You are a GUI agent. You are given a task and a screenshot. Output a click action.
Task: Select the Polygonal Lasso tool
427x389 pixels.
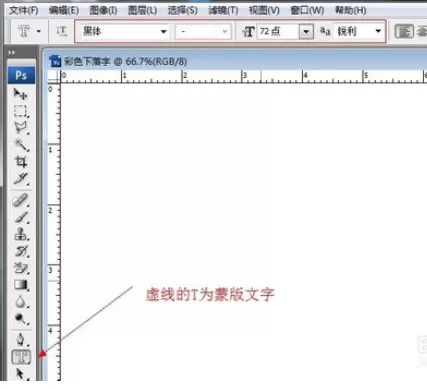pos(21,128)
